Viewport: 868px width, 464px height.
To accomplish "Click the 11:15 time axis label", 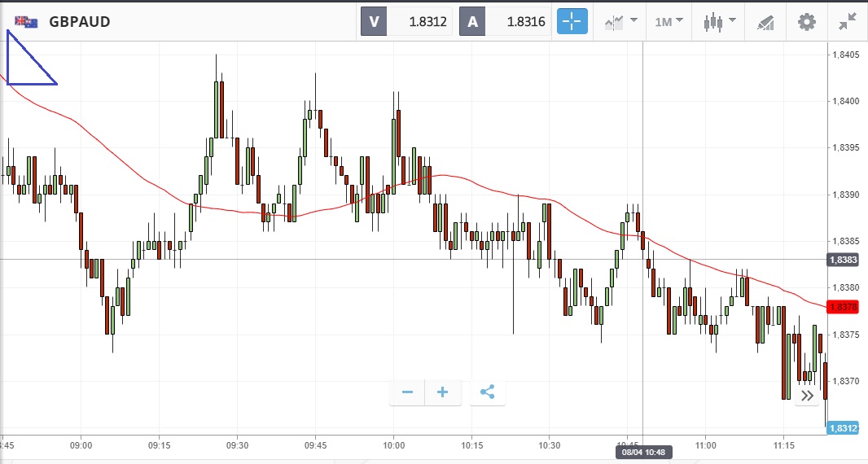I will [x=784, y=445].
